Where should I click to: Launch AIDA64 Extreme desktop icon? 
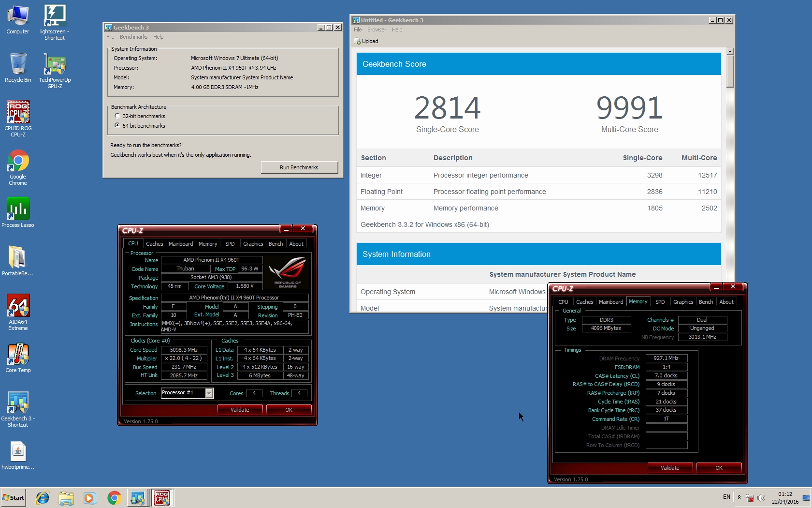18,312
